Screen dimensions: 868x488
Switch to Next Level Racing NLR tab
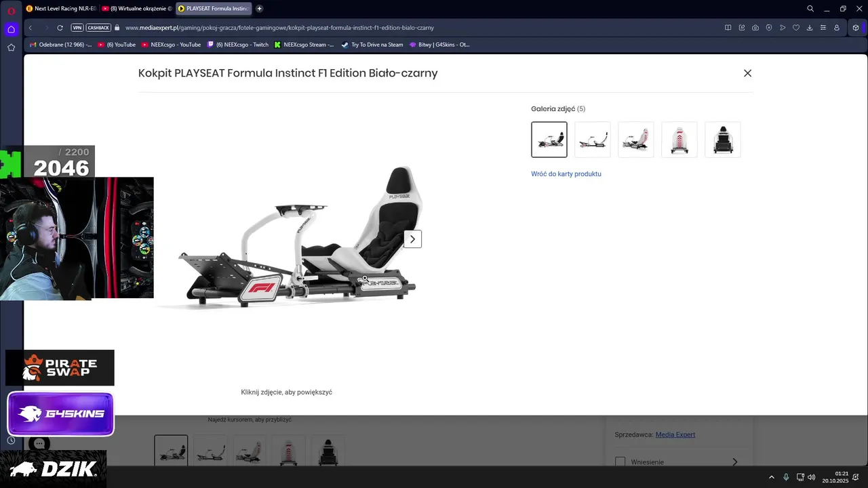[61, 9]
